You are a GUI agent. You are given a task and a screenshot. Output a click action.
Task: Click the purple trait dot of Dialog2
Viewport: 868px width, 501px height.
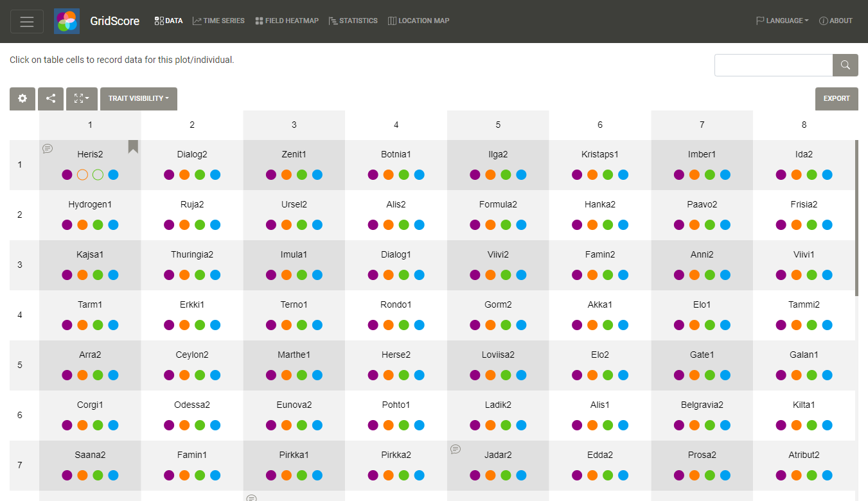point(169,175)
